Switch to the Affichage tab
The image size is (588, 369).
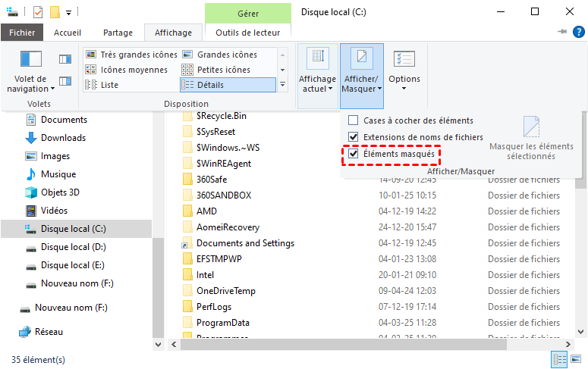(173, 33)
